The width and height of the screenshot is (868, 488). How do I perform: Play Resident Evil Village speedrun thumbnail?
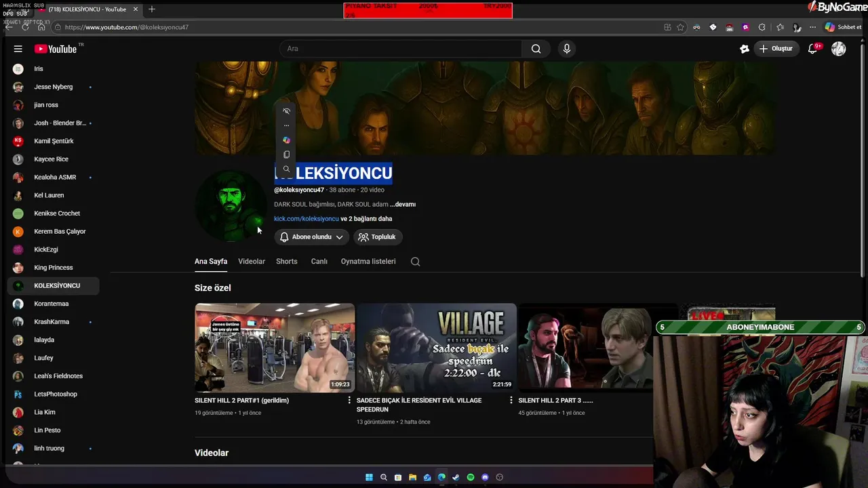(x=437, y=348)
